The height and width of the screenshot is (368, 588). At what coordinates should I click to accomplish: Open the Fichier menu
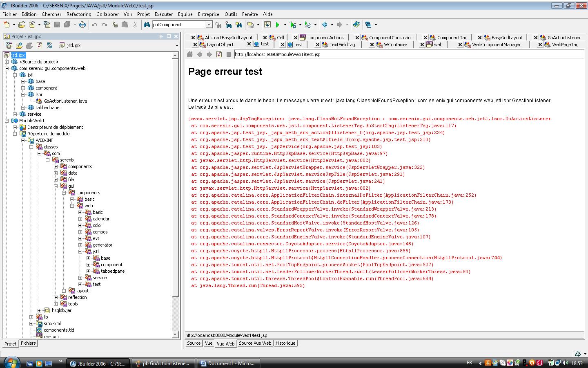click(x=10, y=14)
